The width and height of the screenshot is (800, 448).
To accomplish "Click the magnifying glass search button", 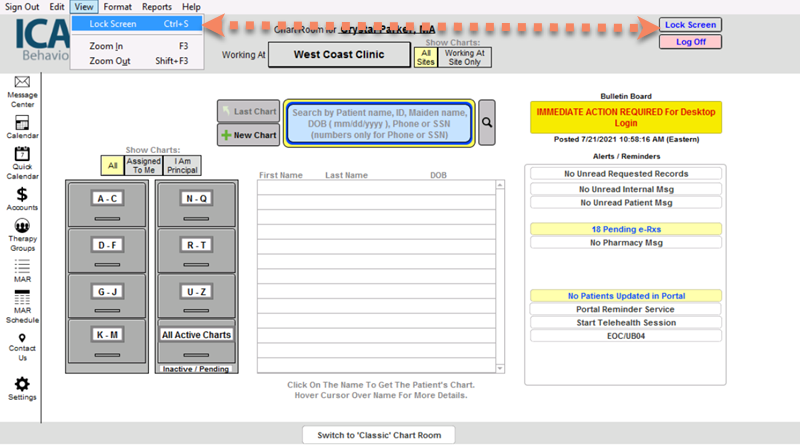I will [x=487, y=122].
